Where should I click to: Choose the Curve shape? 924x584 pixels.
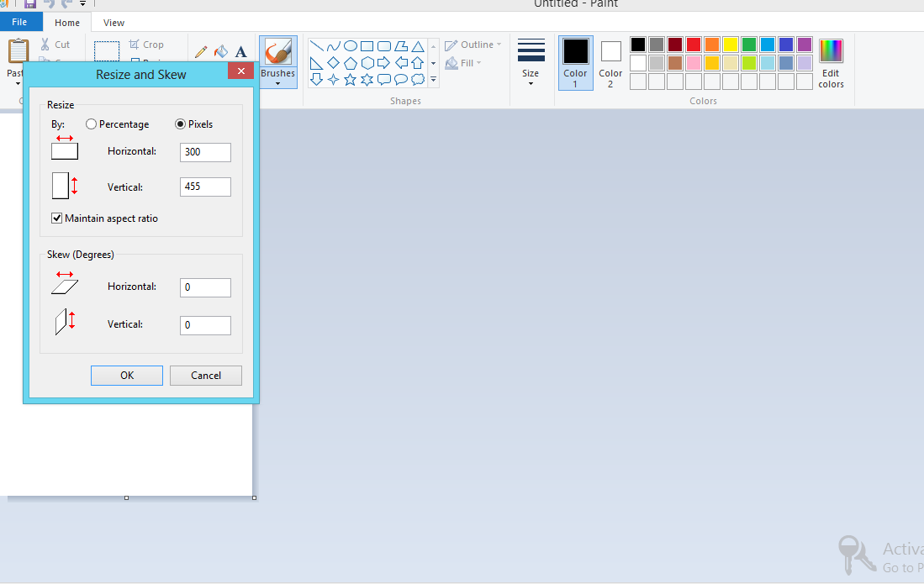pyautogui.click(x=334, y=46)
